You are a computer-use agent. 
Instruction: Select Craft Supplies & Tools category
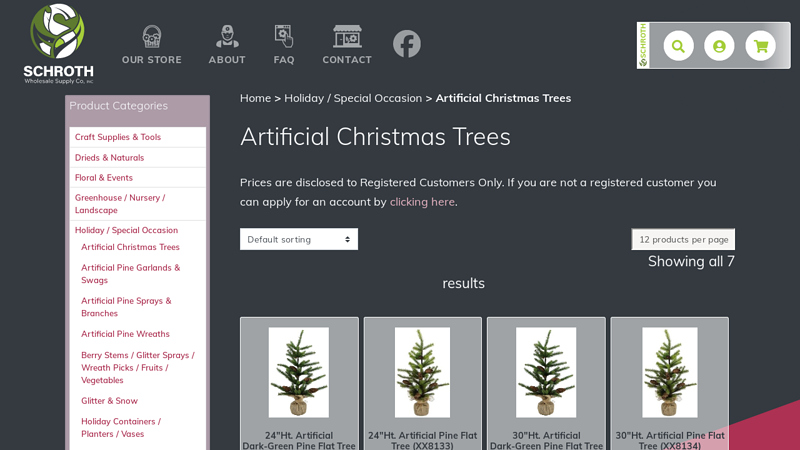click(118, 137)
